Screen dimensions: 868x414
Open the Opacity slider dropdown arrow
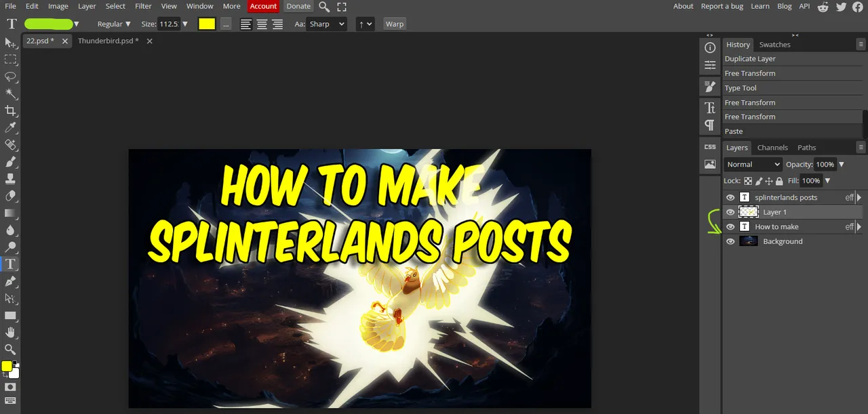tap(842, 165)
